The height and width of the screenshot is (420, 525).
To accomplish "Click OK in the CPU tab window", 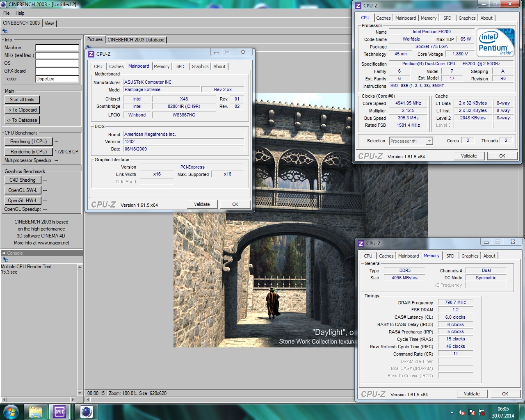I will pyautogui.click(x=502, y=156).
